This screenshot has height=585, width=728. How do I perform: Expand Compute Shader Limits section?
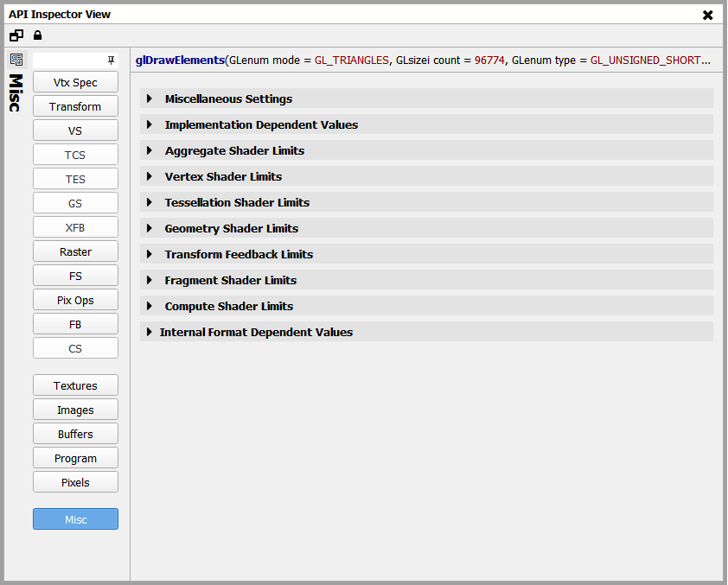(x=426, y=306)
